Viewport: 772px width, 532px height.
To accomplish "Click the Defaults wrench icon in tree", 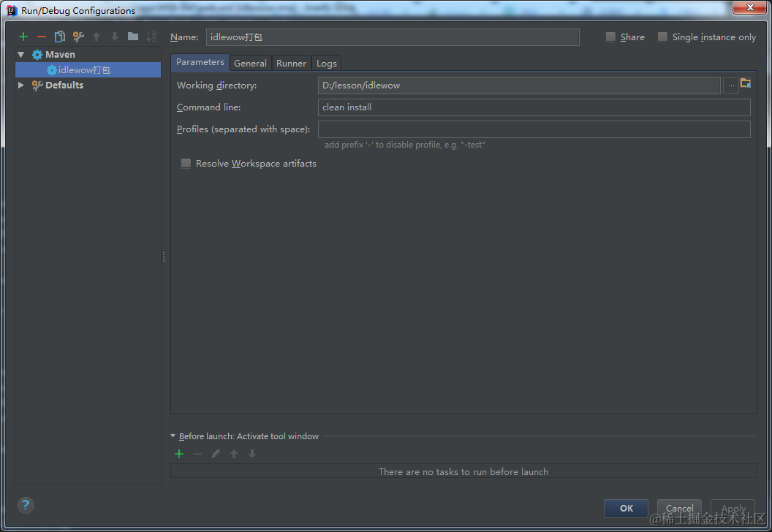I will click(x=37, y=85).
